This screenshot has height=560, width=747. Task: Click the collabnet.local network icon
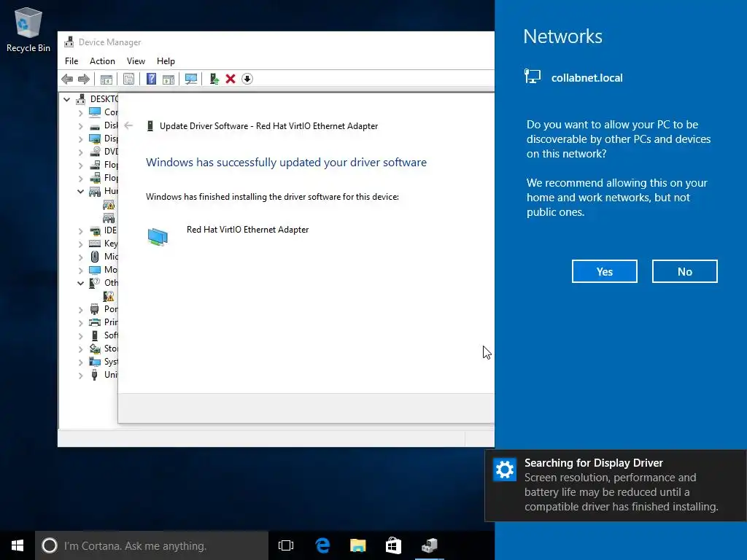[x=533, y=76]
